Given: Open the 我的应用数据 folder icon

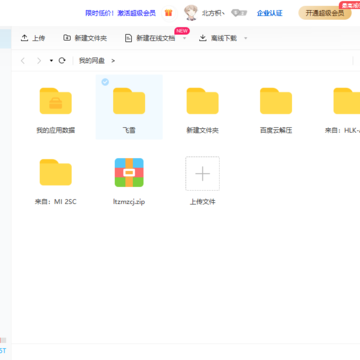Looking at the screenshot, I should 56,101.
